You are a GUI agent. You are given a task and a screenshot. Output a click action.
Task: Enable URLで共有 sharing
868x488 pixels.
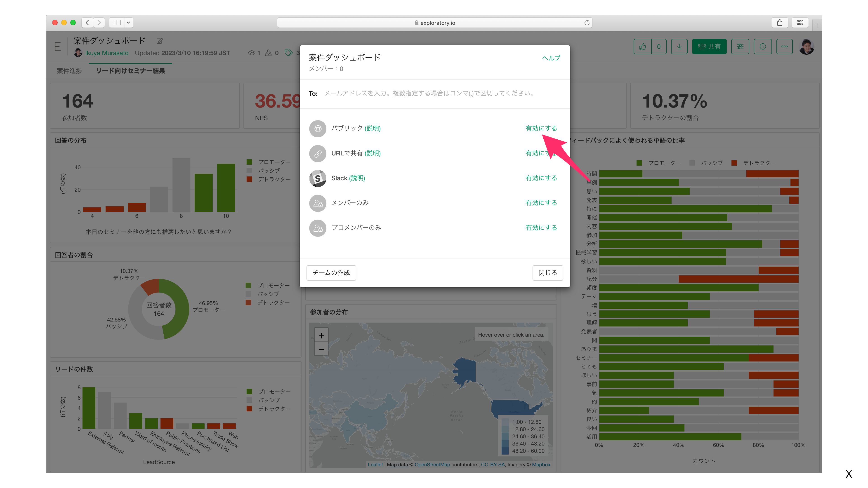pos(541,153)
